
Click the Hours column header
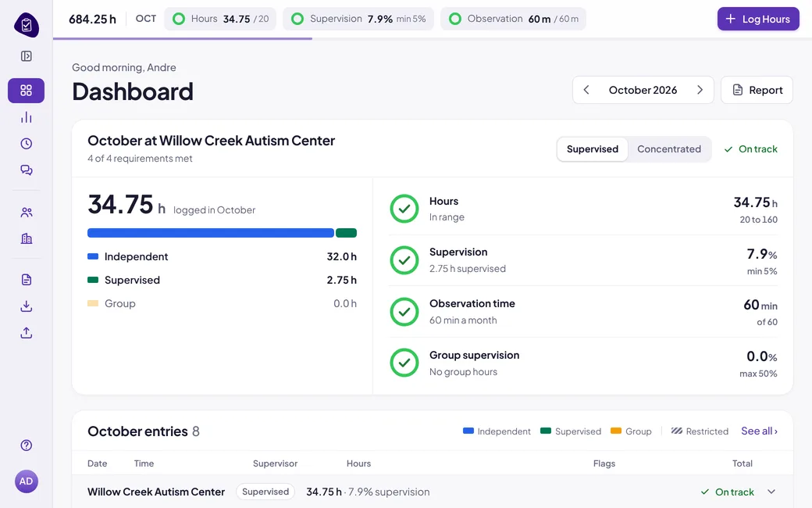click(x=359, y=463)
